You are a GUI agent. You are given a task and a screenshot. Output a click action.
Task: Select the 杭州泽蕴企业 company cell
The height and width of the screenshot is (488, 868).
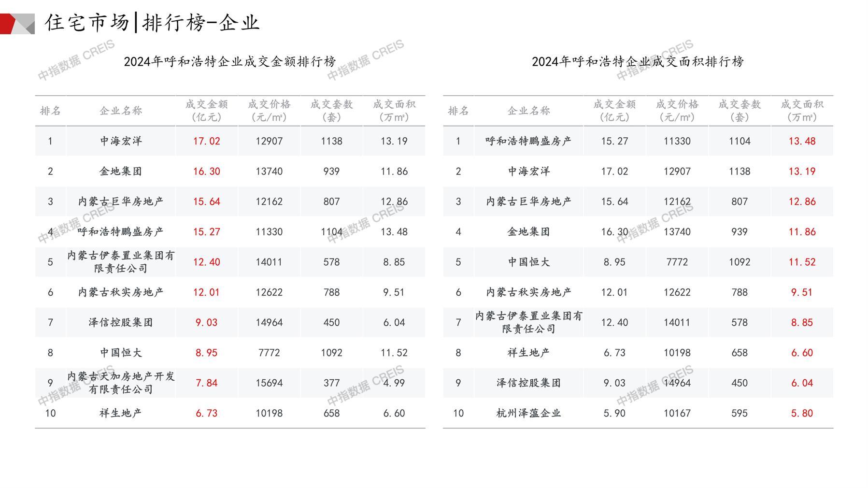click(528, 413)
